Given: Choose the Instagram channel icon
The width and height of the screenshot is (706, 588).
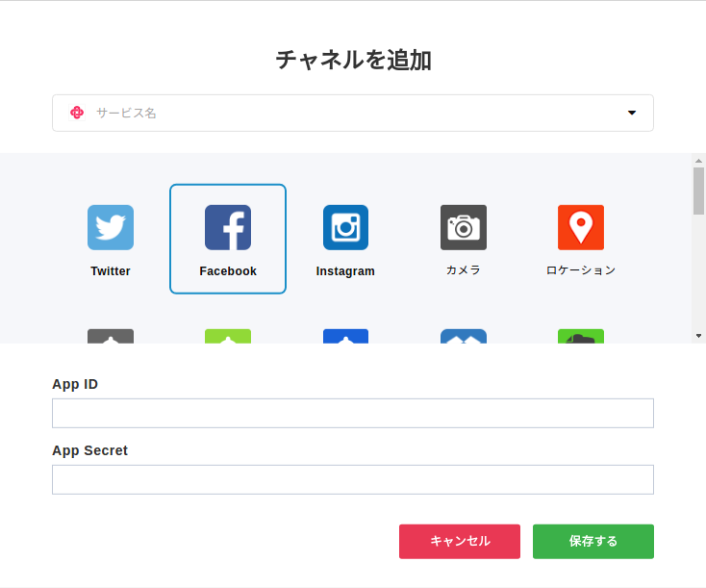Looking at the screenshot, I should click(346, 227).
